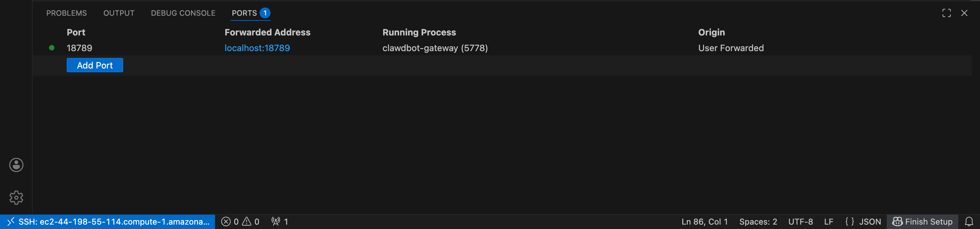Change the UTF-8 file encoding
This screenshot has width=980, height=229.
click(800, 222)
